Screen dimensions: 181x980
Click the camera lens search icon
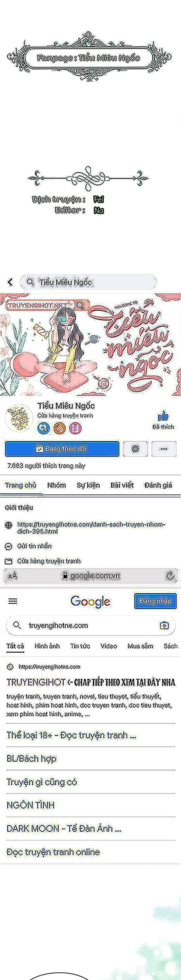pyautogui.click(x=164, y=625)
